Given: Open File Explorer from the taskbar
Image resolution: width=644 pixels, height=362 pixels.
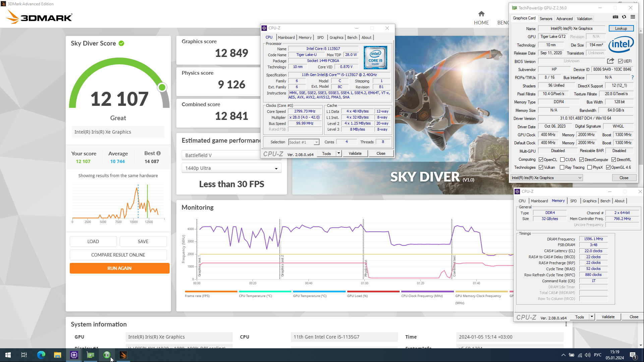Looking at the screenshot, I should pyautogui.click(x=57, y=355).
